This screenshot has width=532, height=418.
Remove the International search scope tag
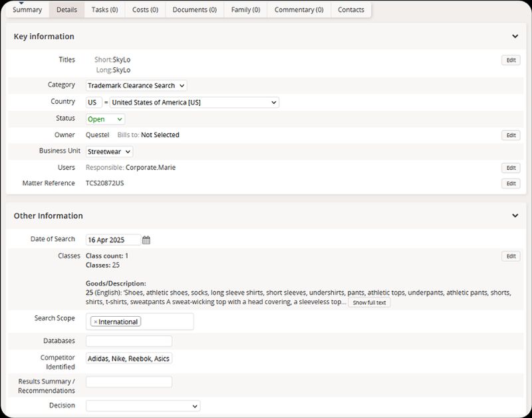[95, 322]
